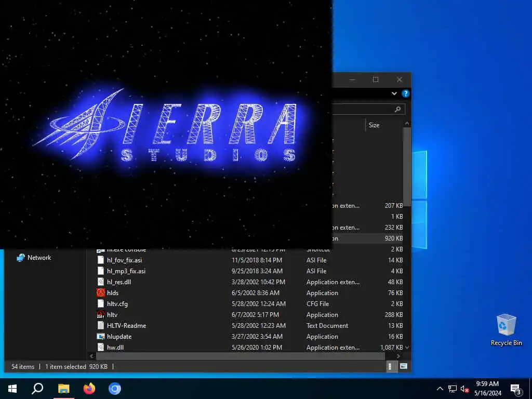
Task: Click the 232 KB size cell
Action: click(x=394, y=228)
